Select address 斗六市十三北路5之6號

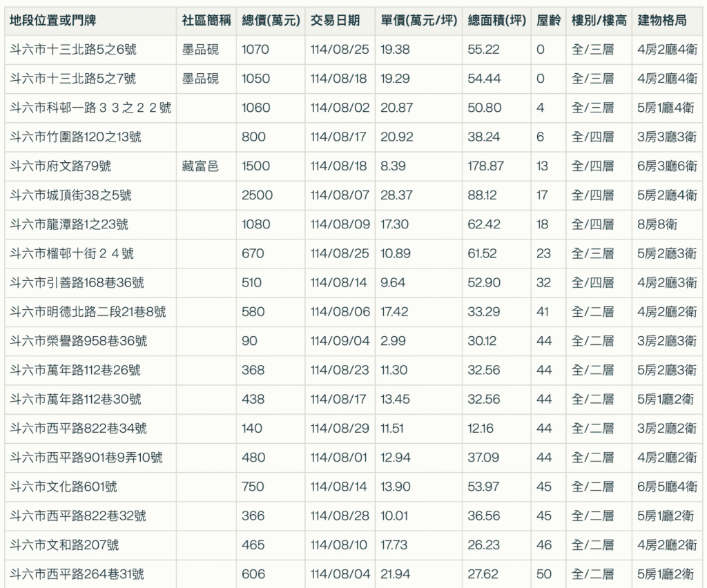(73, 50)
